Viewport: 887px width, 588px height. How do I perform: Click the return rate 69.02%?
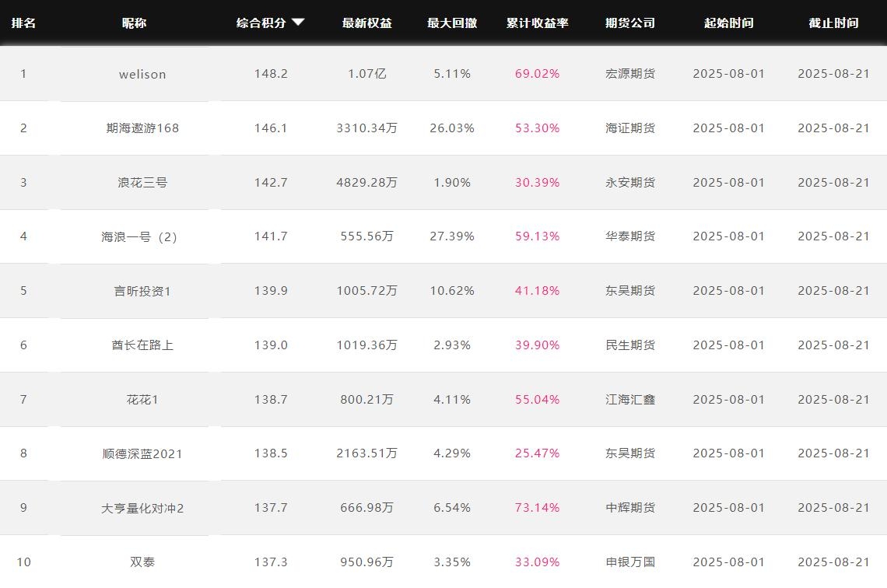pyautogui.click(x=538, y=73)
